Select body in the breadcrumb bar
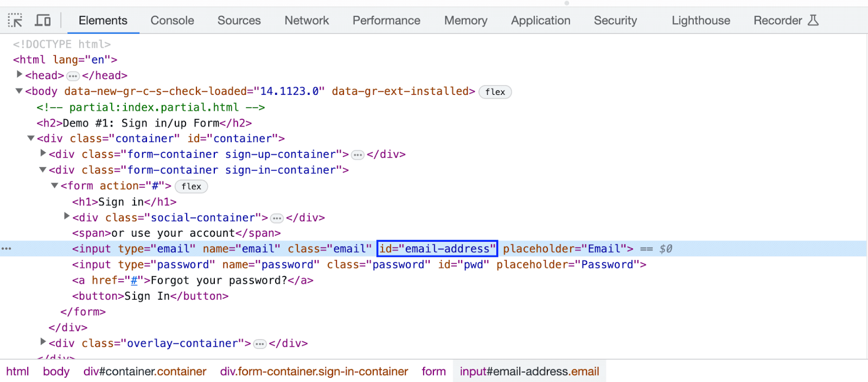 click(x=56, y=372)
